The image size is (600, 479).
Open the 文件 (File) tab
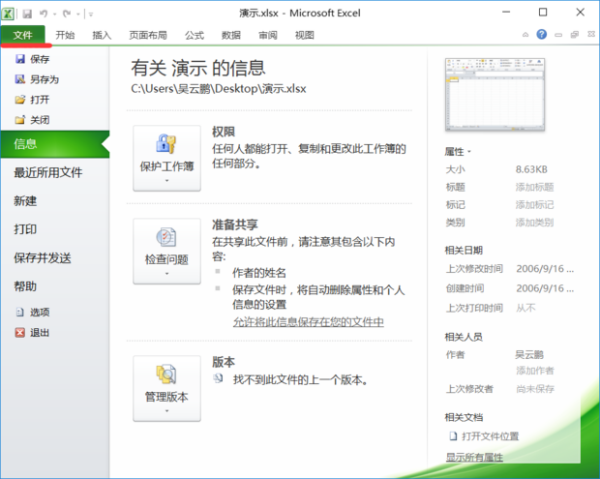click(x=23, y=35)
